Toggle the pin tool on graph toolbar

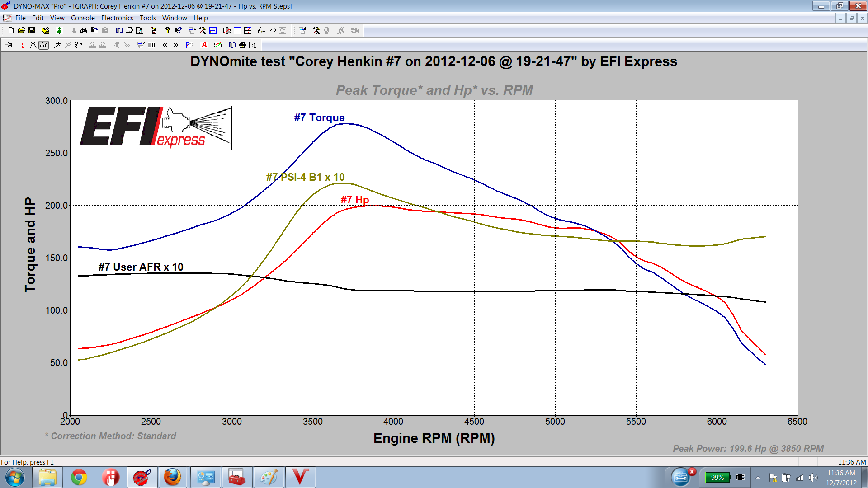point(9,45)
